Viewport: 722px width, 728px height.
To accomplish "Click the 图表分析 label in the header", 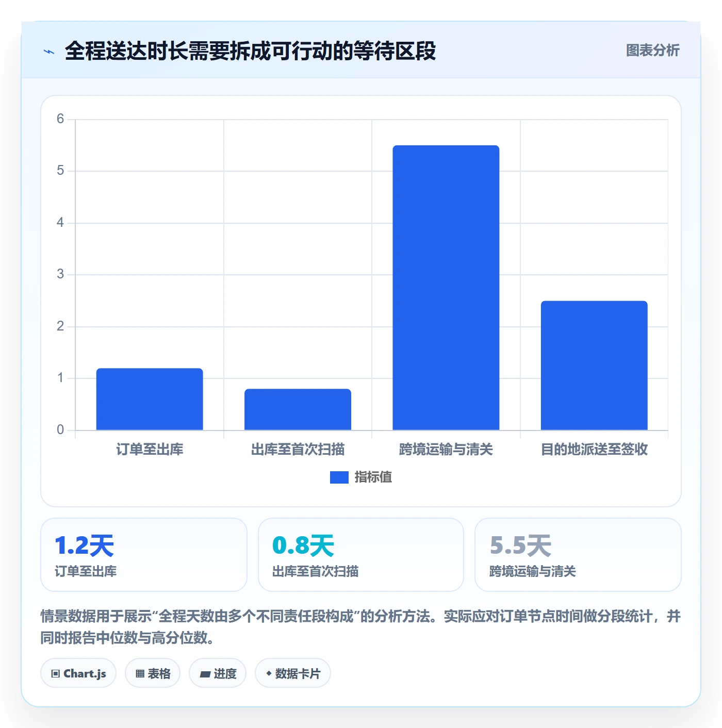I will click(x=652, y=51).
